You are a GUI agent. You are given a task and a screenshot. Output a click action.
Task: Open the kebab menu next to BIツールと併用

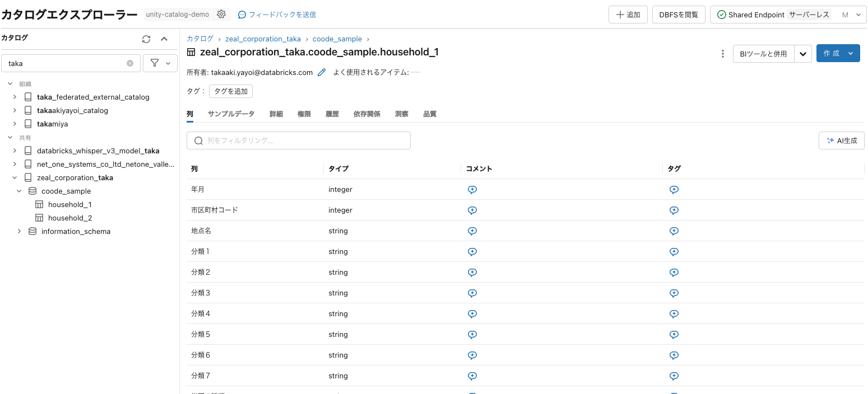pyautogui.click(x=723, y=53)
